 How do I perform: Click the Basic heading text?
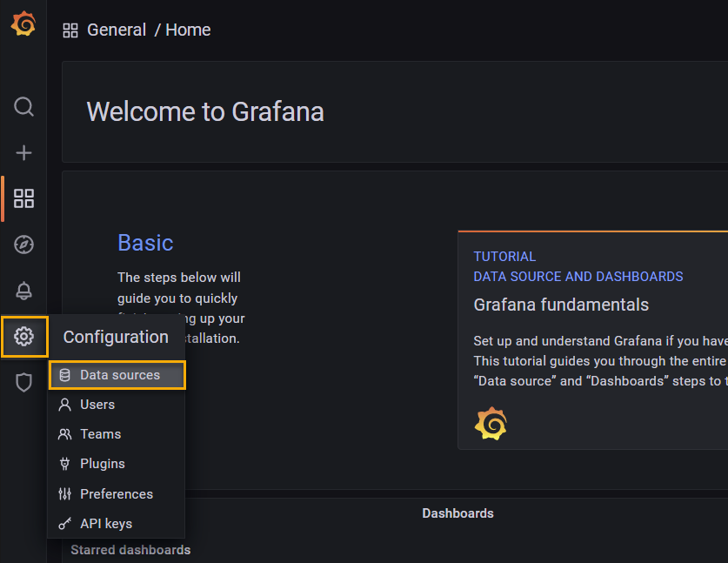[x=145, y=243]
